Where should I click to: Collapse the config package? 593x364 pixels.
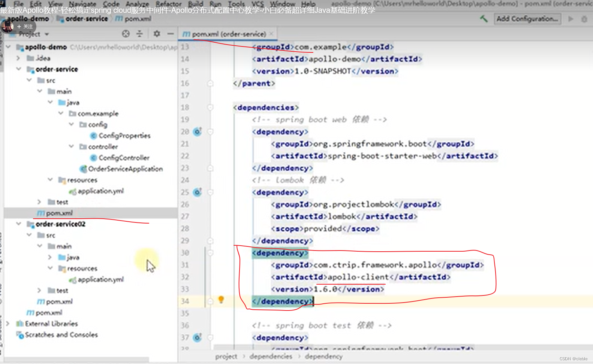[x=71, y=124]
